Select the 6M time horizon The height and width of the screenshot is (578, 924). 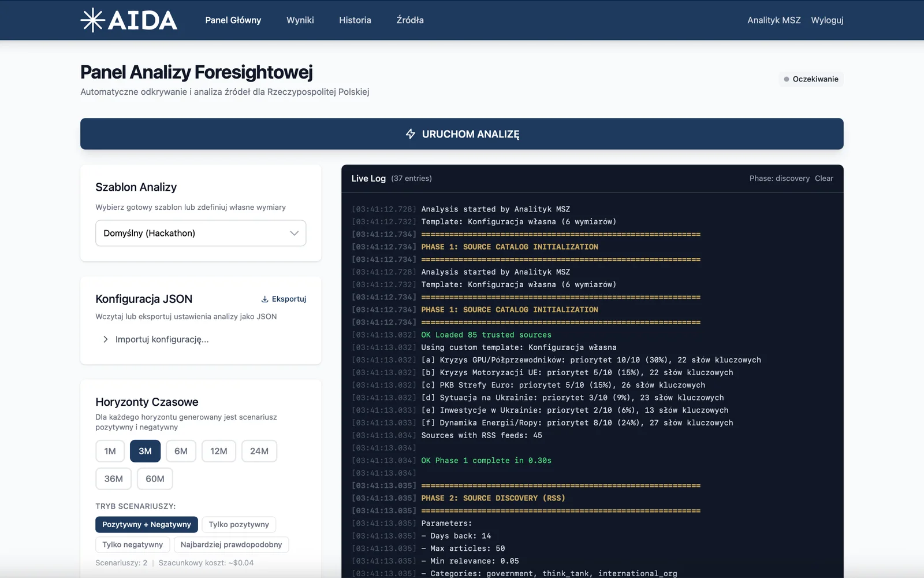(x=181, y=451)
